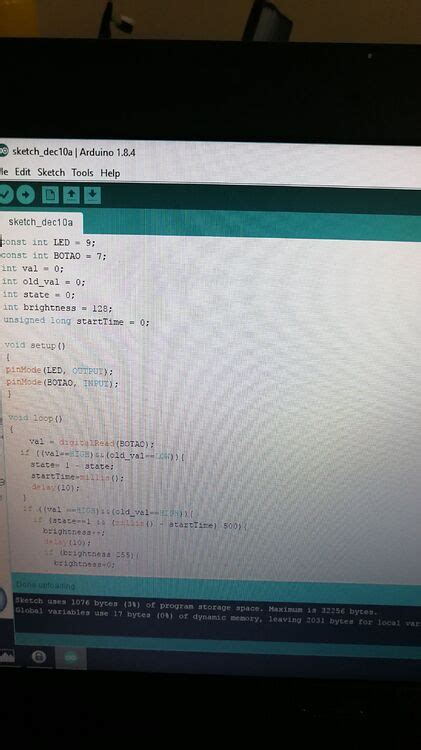
Task: Click the Verify checkmark button
Action: pos(5,195)
